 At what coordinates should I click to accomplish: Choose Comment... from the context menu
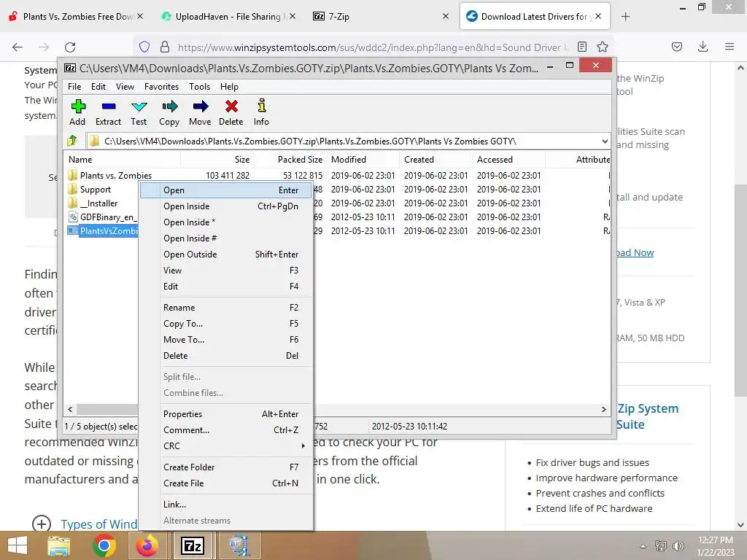click(x=226, y=430)
